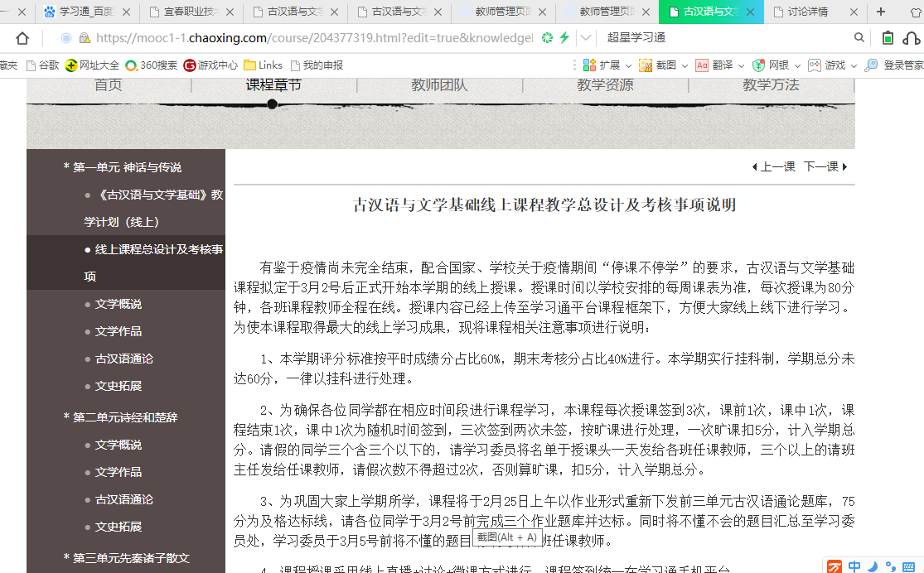Screen dimensions: 924x573
Task: Select 古汉语通论 under 第一单元
Action: coord(123,359)
